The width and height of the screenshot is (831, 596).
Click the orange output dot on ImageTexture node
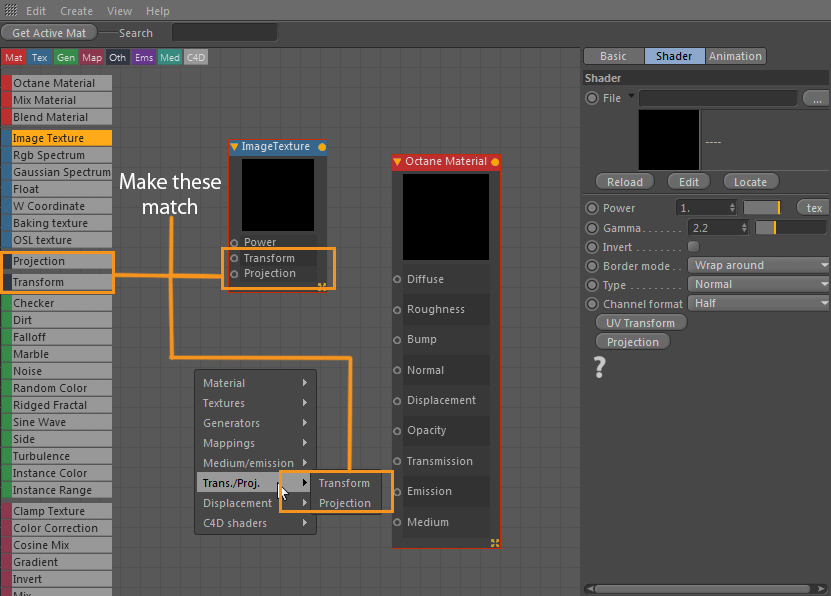pos(322,147)
